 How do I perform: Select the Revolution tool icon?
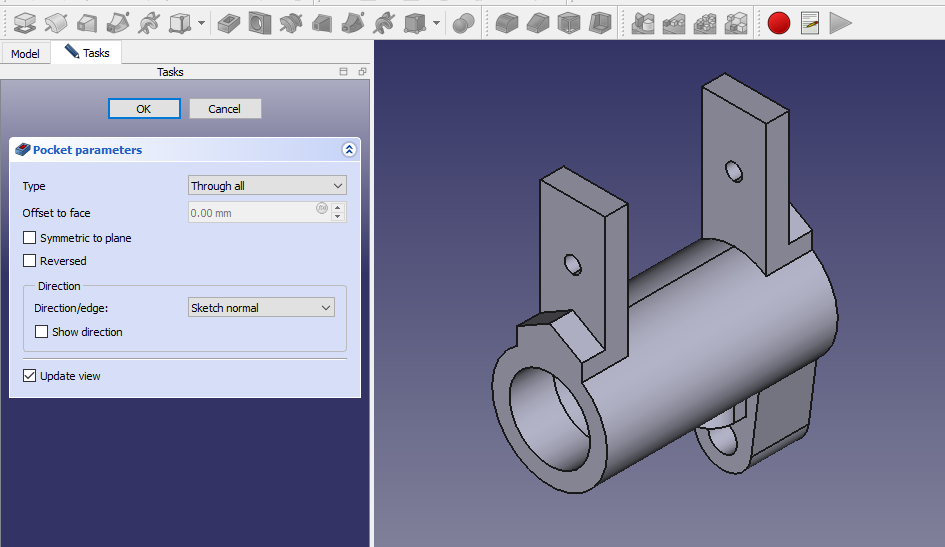point(57,22)
